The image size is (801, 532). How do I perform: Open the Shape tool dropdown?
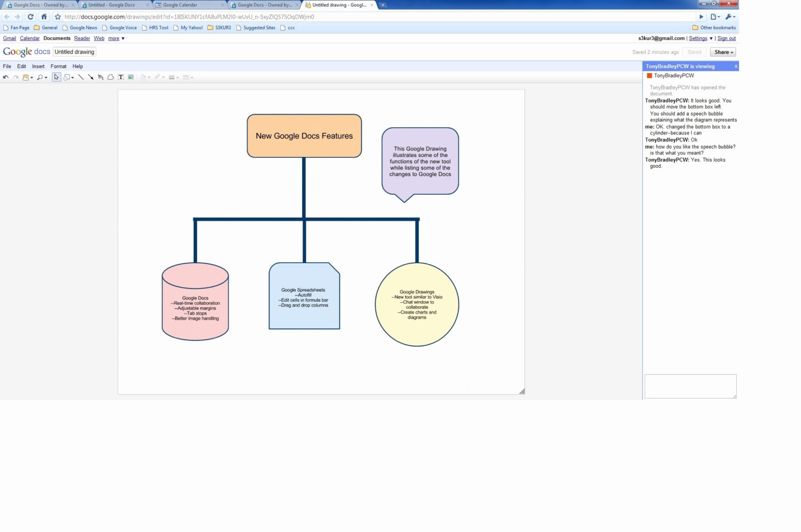pos(69,77)
